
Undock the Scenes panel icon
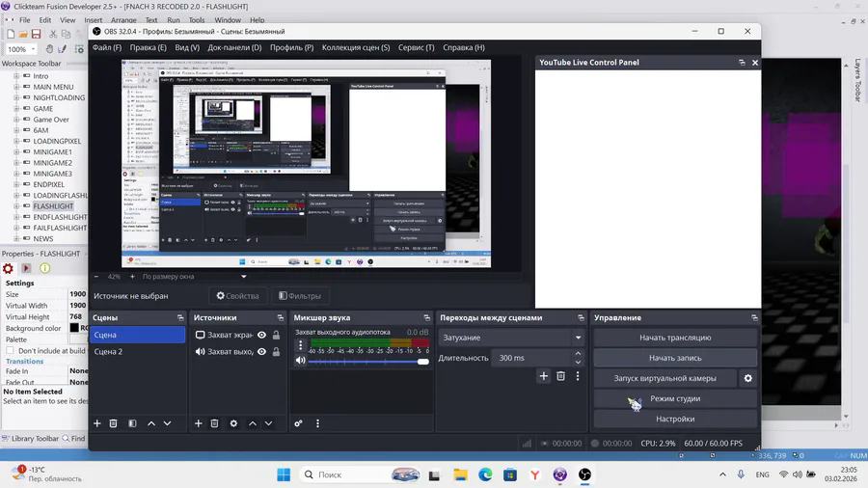click(180, 317)
